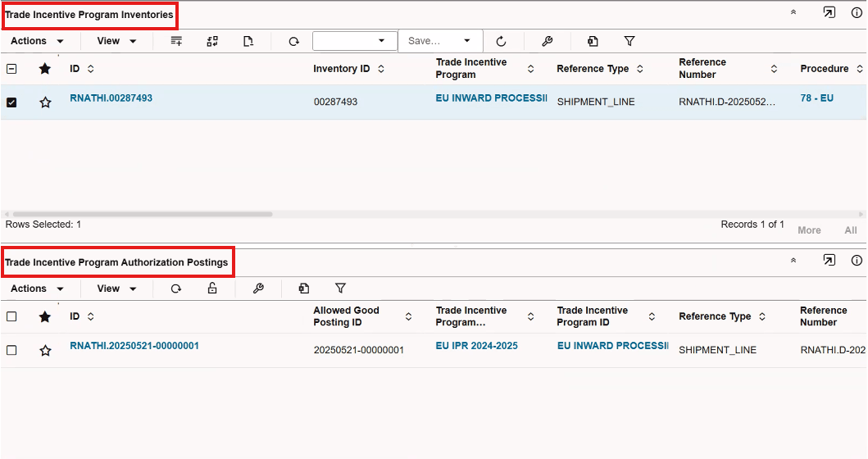The width and height of the screenshot is (868, 459).
Task: Mark RNATHI.20250521-00000001 as favorite
Action: pos(45,351)
